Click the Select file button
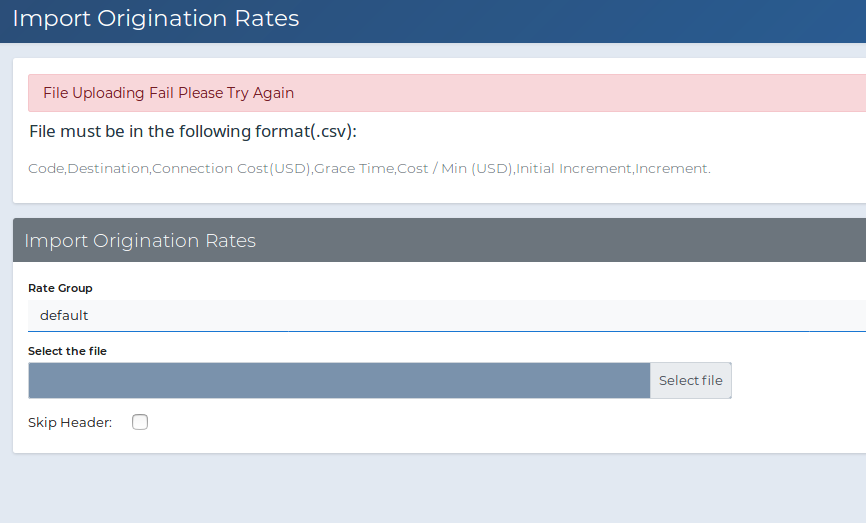This screenshot has width=866, height=523. coord(690,381)
